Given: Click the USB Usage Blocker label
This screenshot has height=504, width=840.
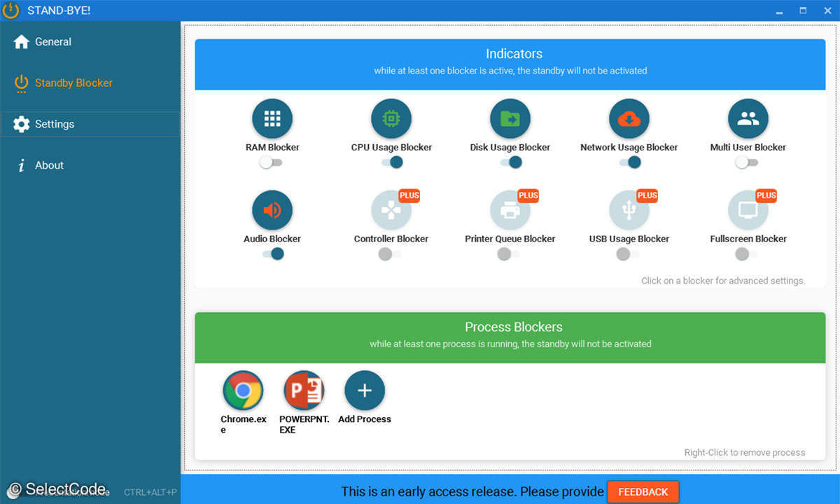Looking at the screenshot, I should 629,239.
